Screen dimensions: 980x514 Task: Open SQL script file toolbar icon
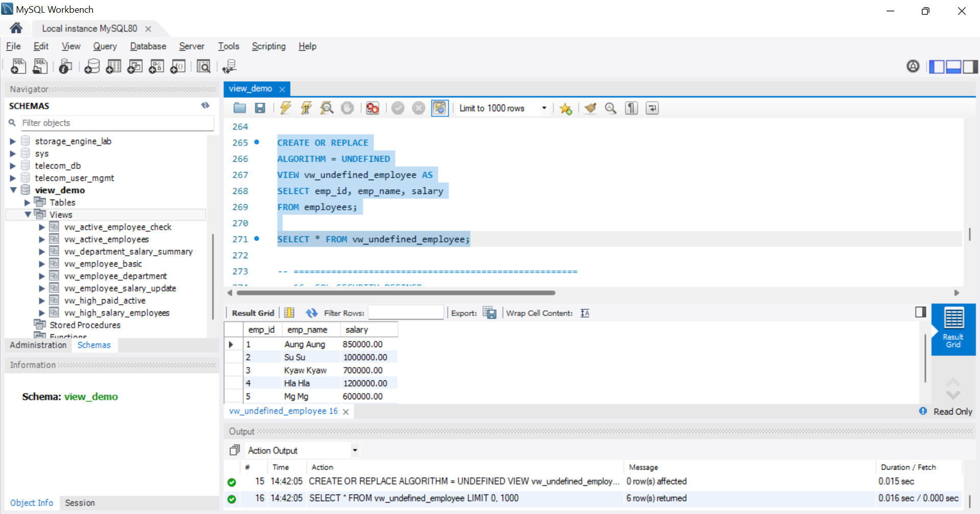tap(40, 66)
